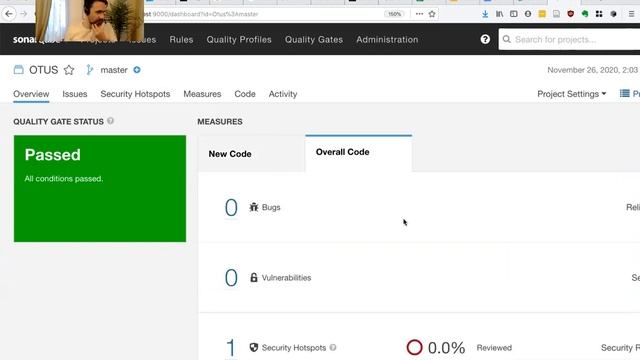Toggle the Firefox sidebar icon
The height and width of the screenshot is (360, 640).
[x=513, y=14]
